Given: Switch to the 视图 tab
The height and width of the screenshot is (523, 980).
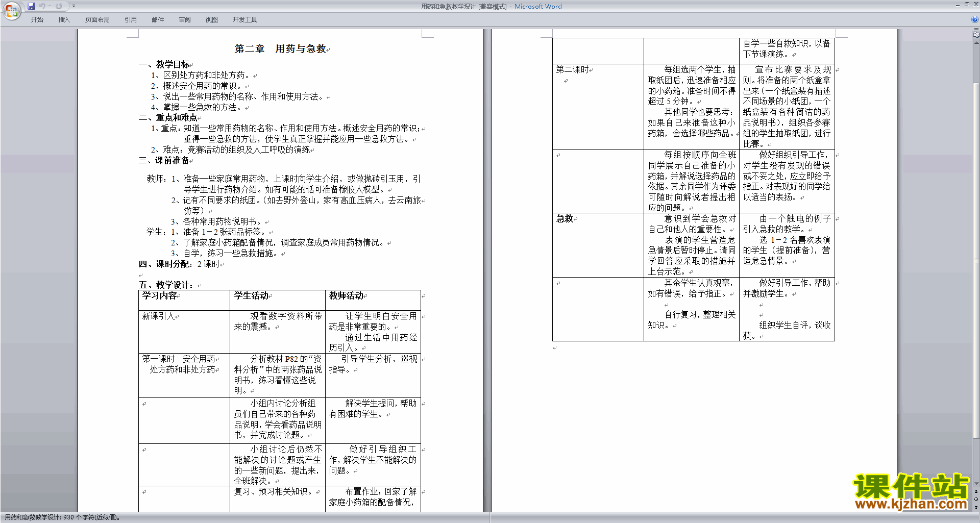Looking at the screenshot, I should [212, 20].
